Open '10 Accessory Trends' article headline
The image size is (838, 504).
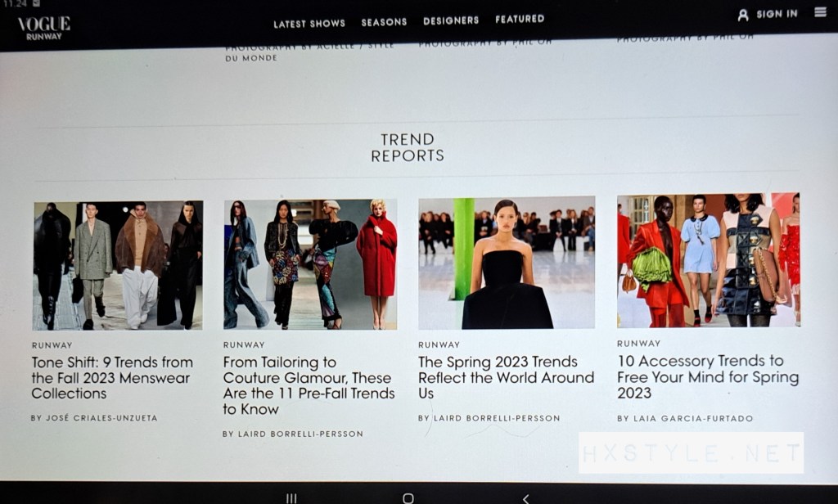707,376
